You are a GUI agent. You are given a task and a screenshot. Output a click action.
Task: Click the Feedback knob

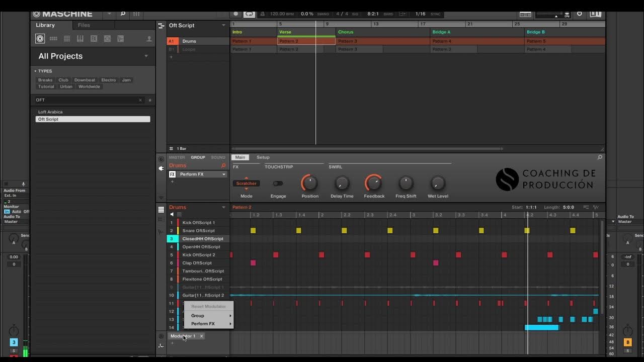point(374,183)
